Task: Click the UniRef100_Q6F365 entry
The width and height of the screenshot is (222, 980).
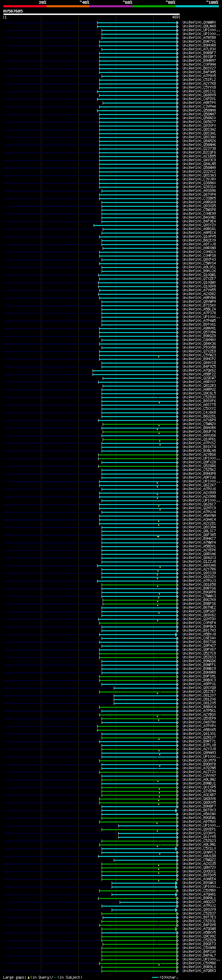Action: click(x=199, y=535)
